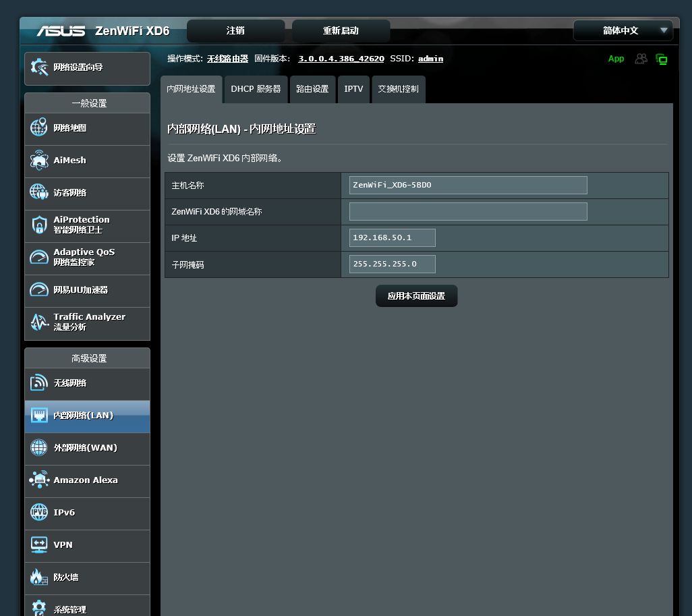Open the firmware version link
Image resolution: width=692 pixels, height=616 pixels.
(341, 59)
